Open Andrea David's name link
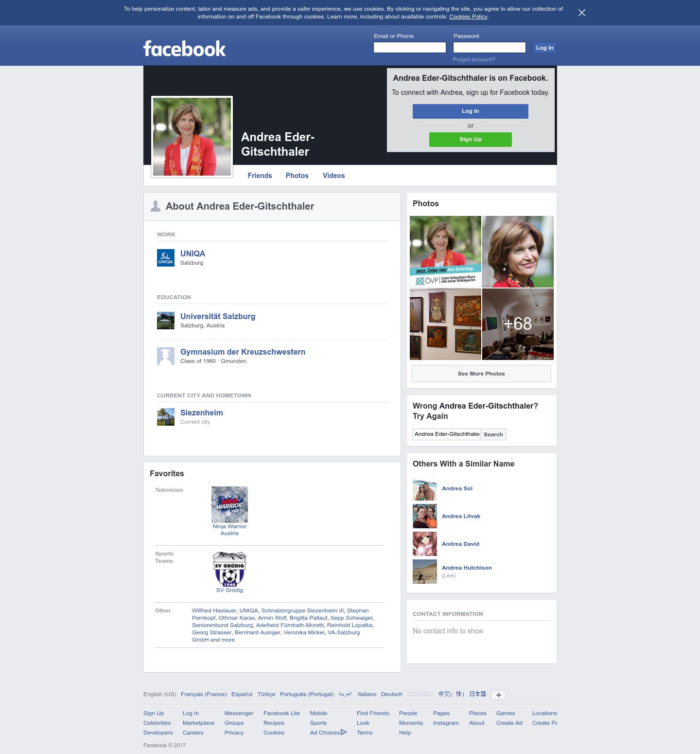The width and height of the screenshot is (700, 754). pyautogui.click(x=460, y=544)
